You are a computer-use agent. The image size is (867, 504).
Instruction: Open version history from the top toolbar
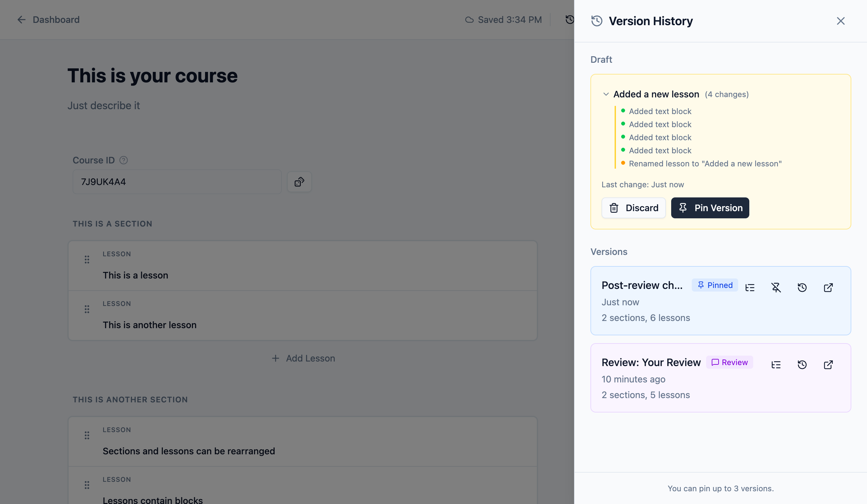point(569,20)
